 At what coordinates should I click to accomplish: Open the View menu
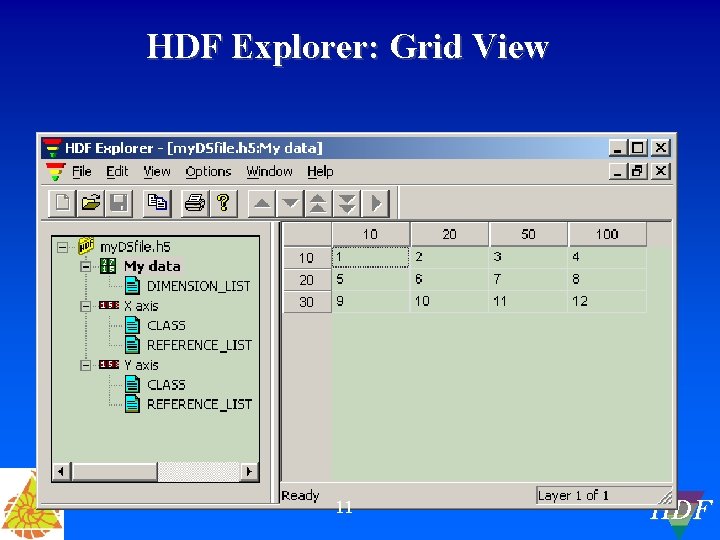(x=157, y=172)
